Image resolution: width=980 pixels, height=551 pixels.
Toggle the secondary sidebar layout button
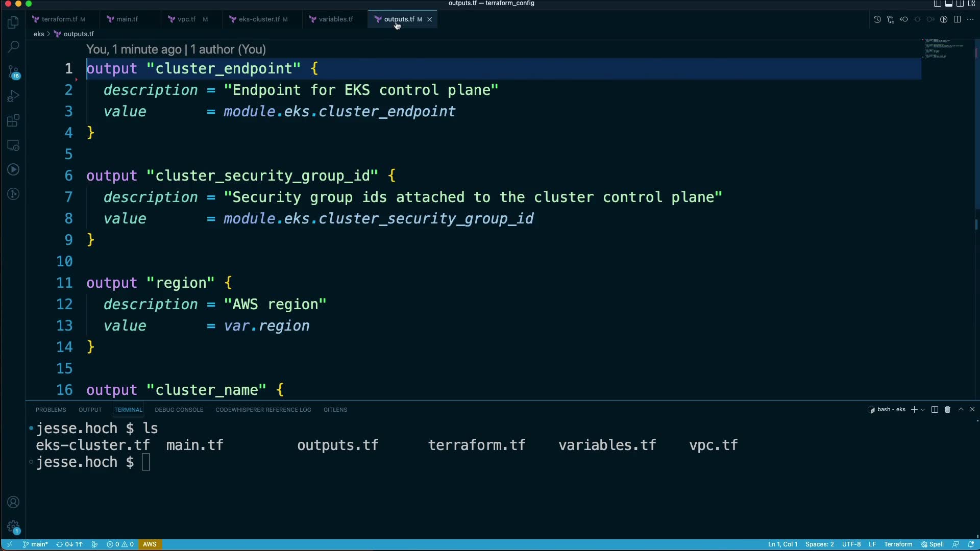[960, 4]
